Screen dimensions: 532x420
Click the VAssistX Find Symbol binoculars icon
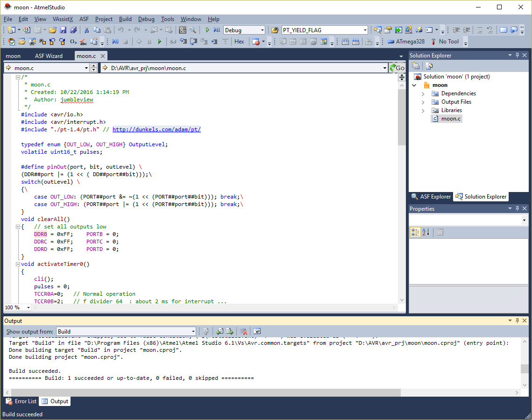coord(32,42)
